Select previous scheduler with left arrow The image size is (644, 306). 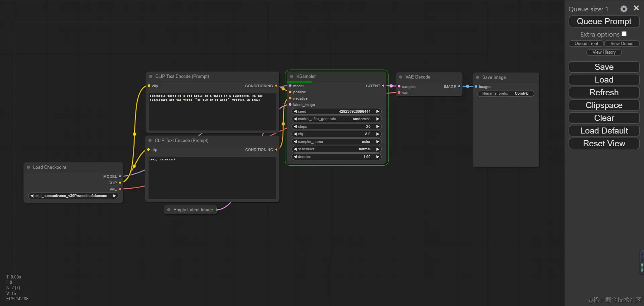[295, 149]
